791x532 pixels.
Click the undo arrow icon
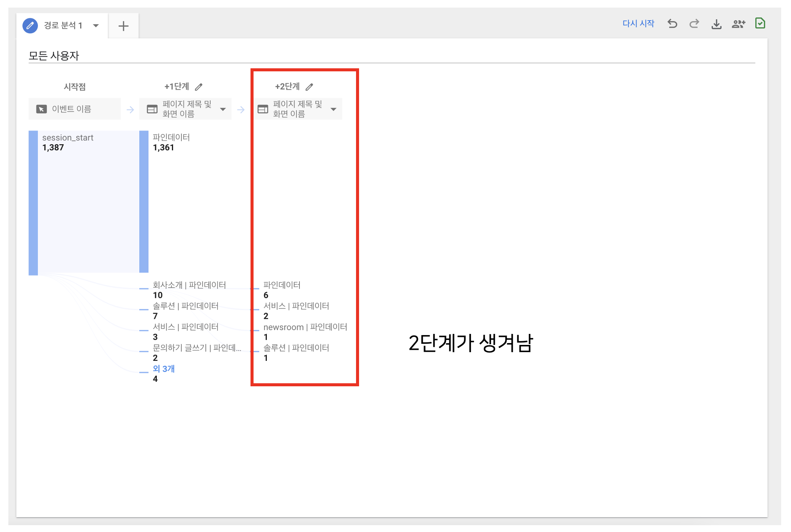(x=672, y=24)
